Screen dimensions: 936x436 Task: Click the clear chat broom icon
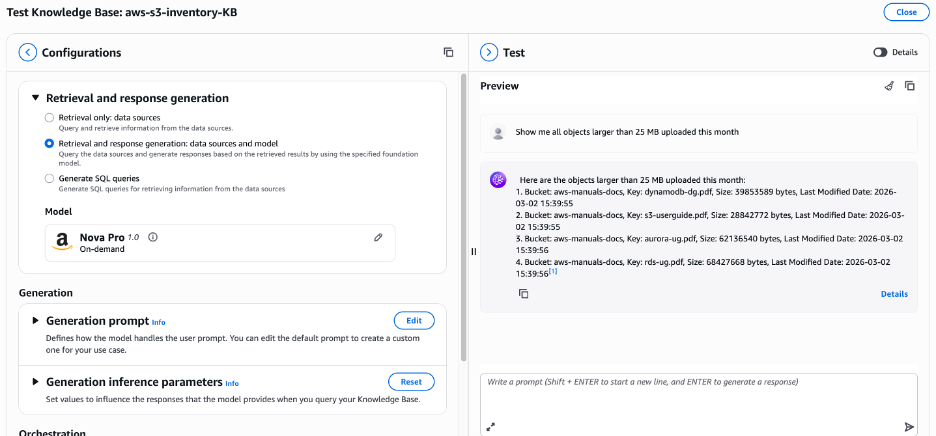click(889, 86)
